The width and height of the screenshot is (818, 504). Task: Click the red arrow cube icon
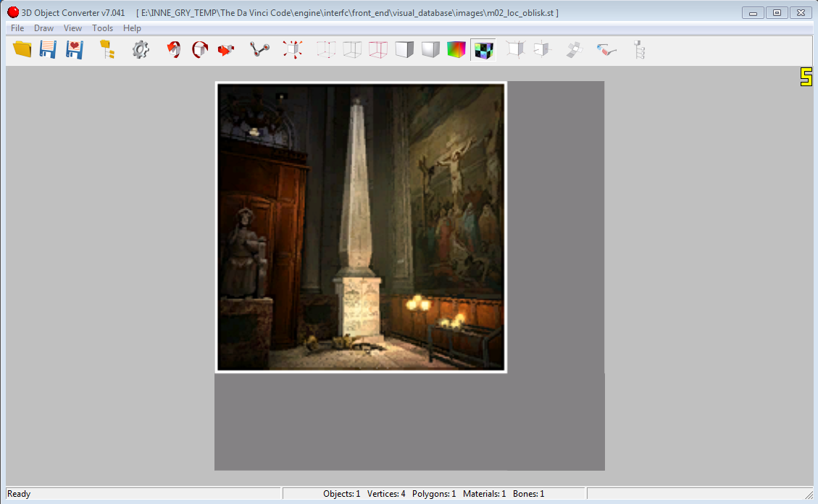226,49
